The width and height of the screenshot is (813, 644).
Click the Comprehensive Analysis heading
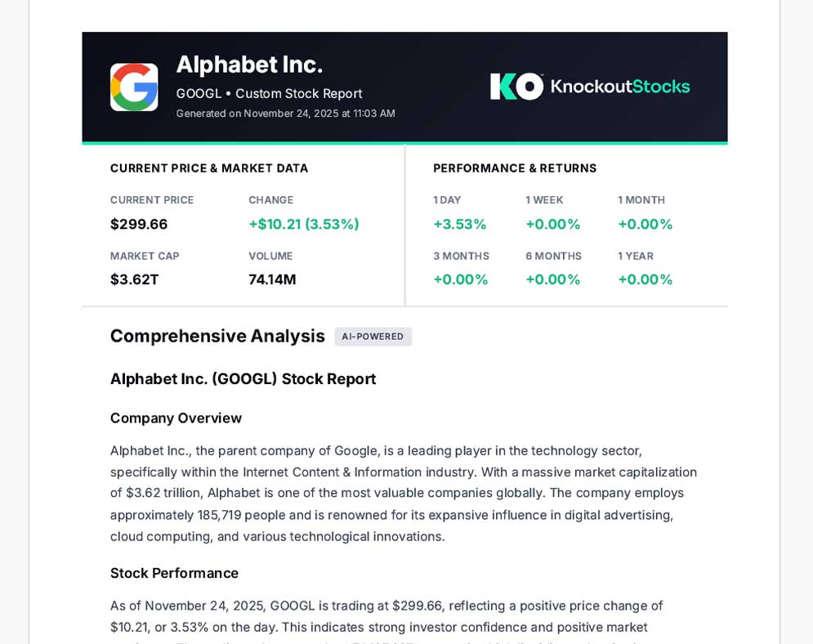[217, 336]
